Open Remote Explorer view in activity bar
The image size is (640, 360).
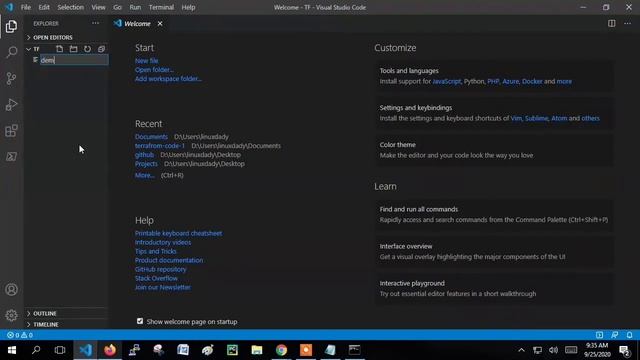coord(11,156)
